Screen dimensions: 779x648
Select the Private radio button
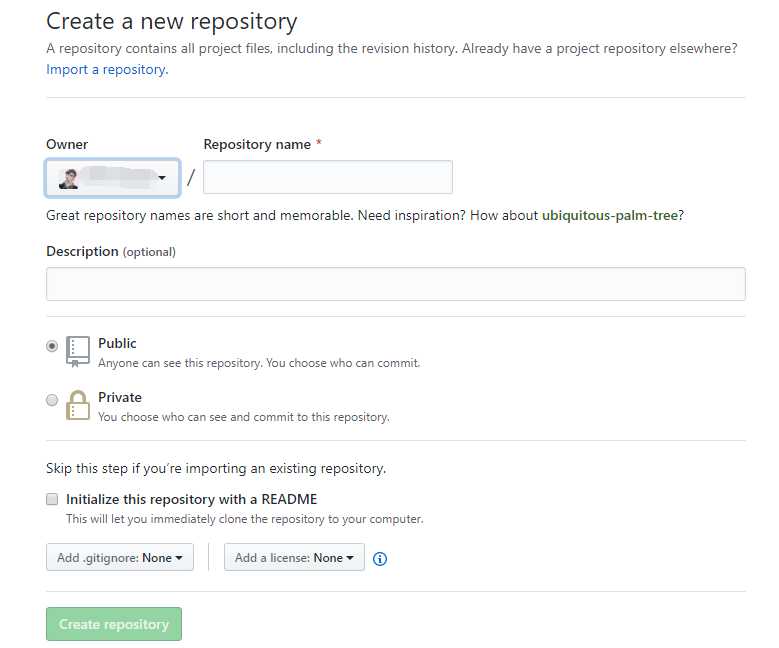coord(52,400)
